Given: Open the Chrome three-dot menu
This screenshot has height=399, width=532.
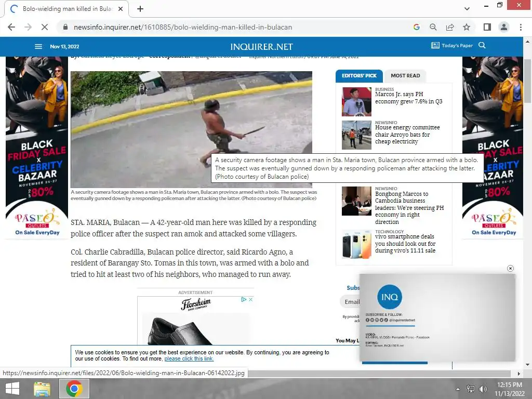Looking at the screenshot, I should [521, 27].
